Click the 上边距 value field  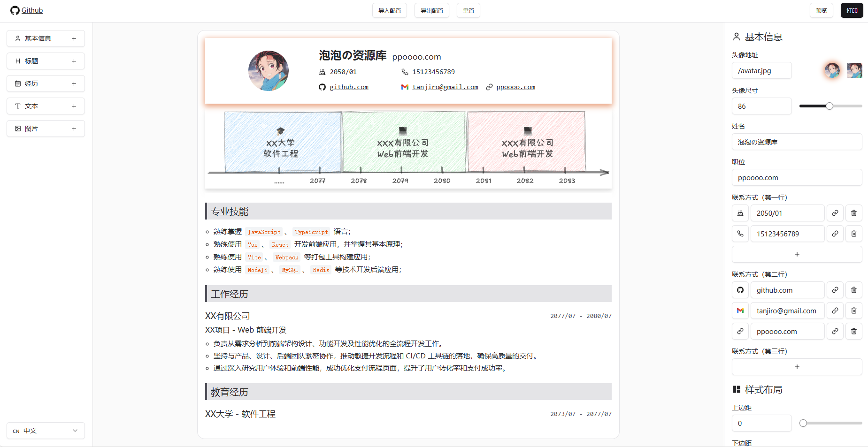coord(761,423)
